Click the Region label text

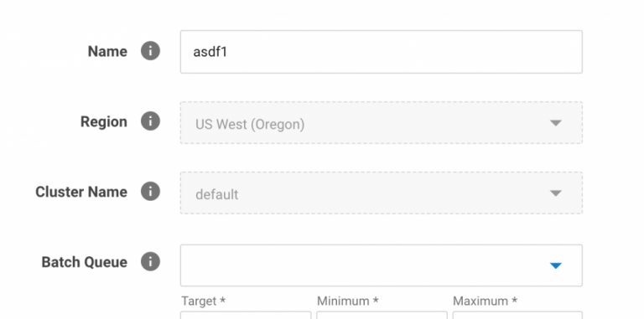pyautogui.click(x=104, y=121)
